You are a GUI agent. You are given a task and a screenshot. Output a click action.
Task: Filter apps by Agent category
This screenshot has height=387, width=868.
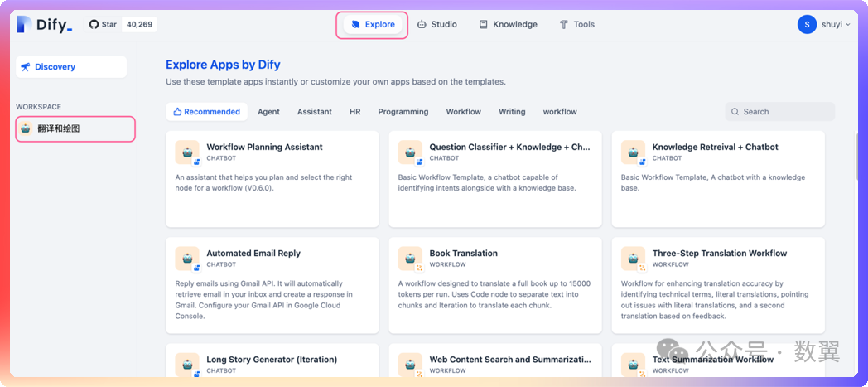[x=268, y=111]
